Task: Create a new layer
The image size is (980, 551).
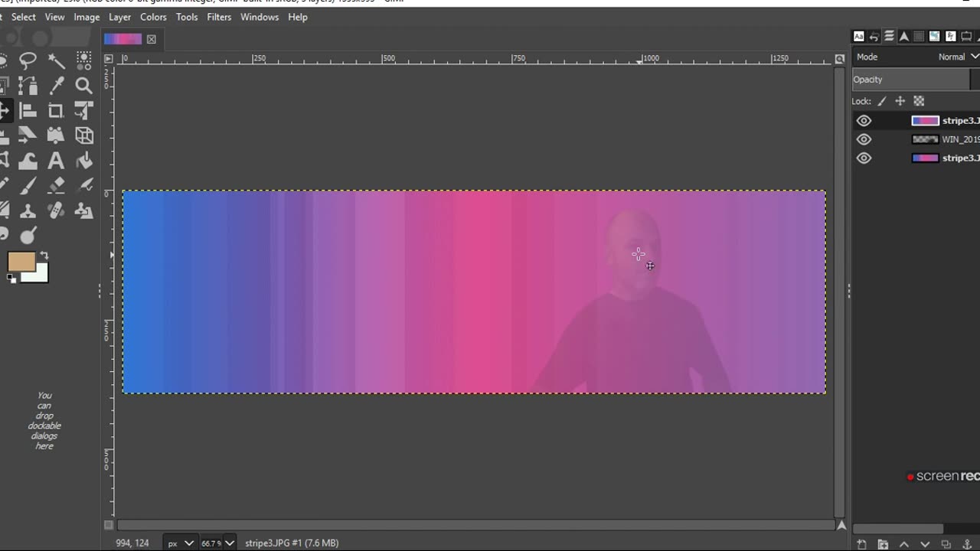Action: 862,544
